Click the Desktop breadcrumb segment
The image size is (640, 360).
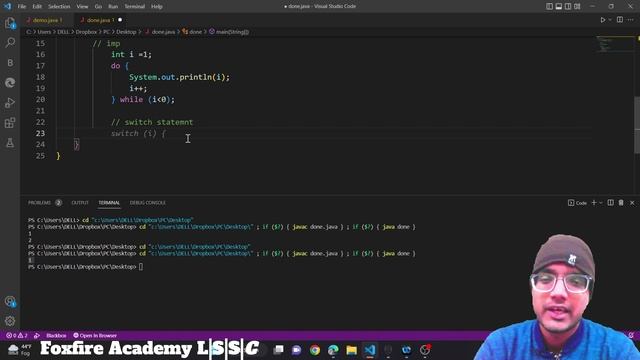click(126, 32)
